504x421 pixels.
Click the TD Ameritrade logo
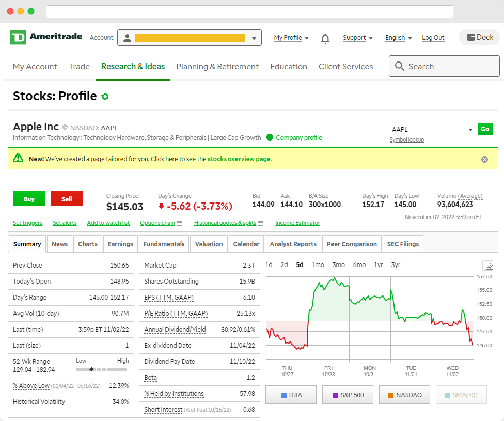tap(46, 37)
